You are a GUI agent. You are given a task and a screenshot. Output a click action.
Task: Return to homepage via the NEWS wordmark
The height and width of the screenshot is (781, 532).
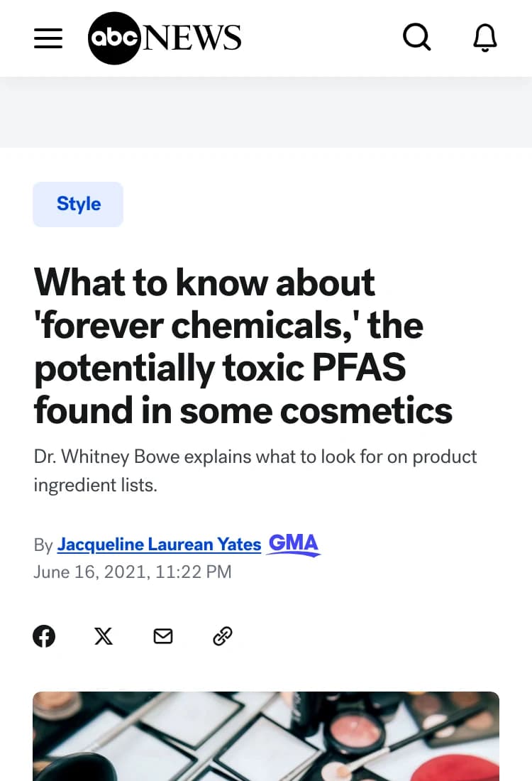[192, 38]
